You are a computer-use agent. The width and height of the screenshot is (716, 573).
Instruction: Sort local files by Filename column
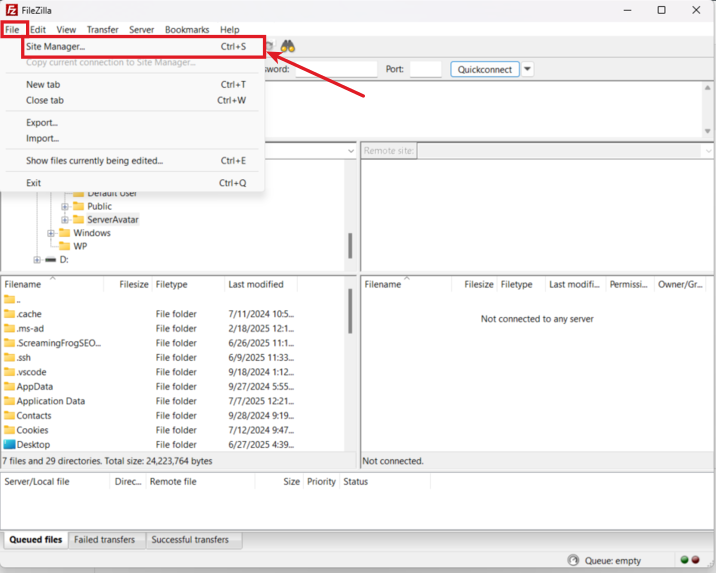point(52,284)
